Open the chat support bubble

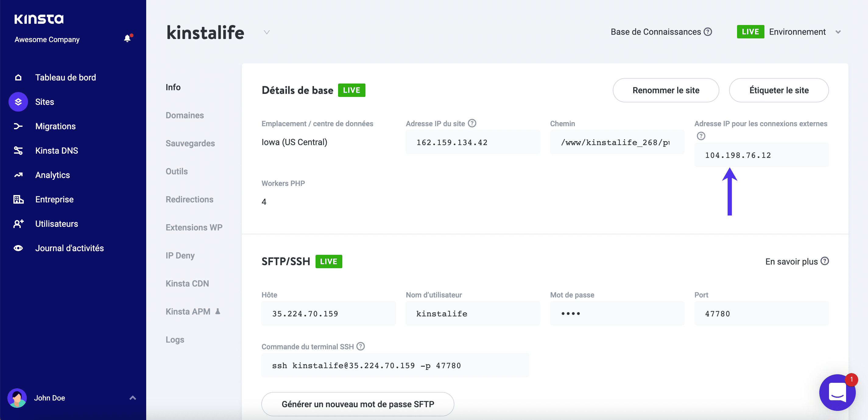(837, 392)
